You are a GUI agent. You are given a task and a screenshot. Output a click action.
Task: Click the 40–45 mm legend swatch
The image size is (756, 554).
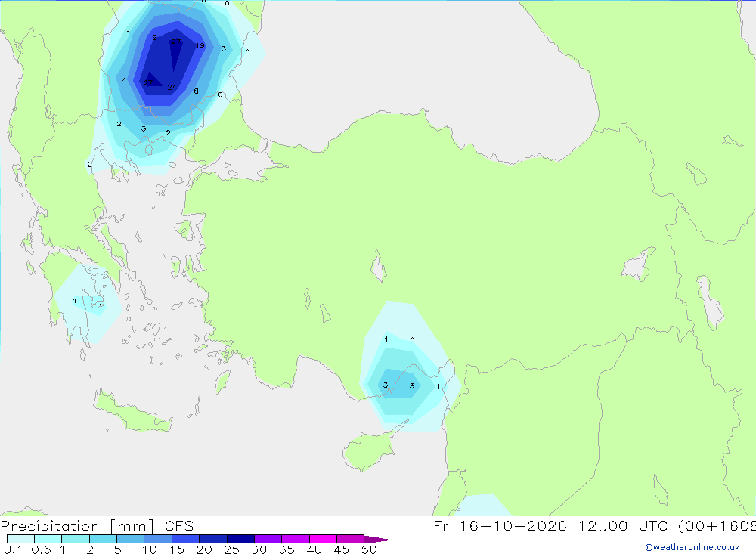pos(323,539)
